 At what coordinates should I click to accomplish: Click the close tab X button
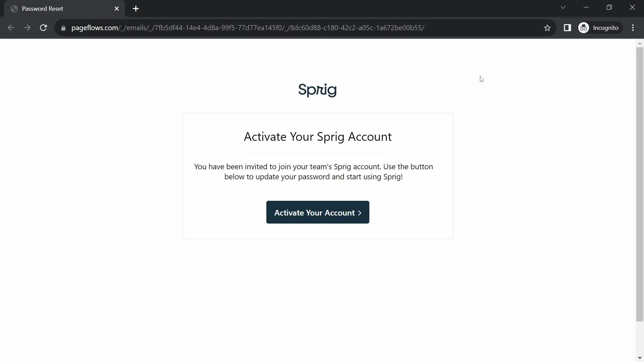click(116, 8)
